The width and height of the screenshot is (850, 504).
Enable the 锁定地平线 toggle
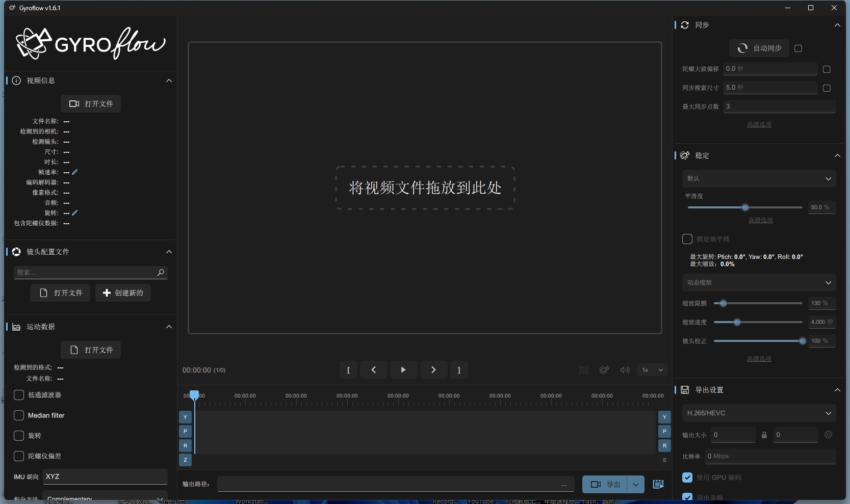[x=687, y=238]
